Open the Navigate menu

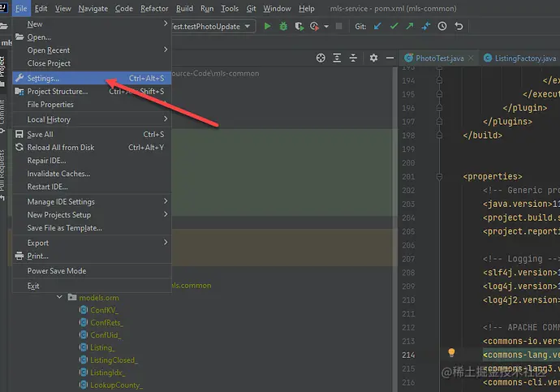coord(93,8)
